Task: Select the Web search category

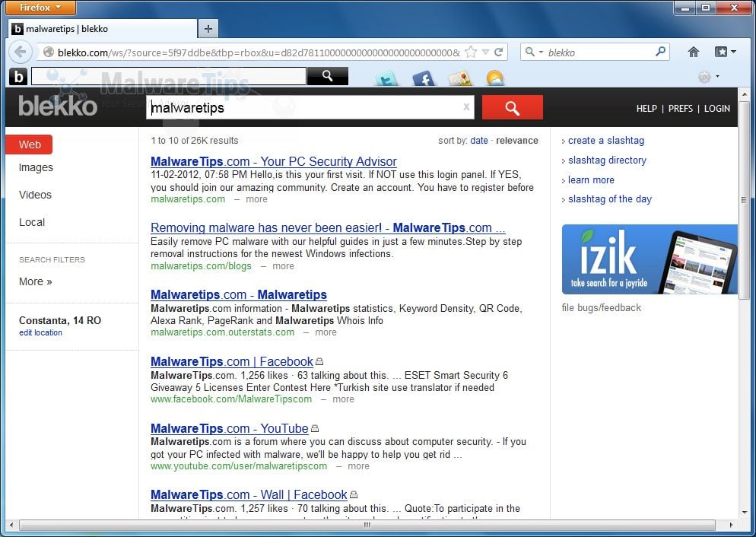Action: click(29, 145)
